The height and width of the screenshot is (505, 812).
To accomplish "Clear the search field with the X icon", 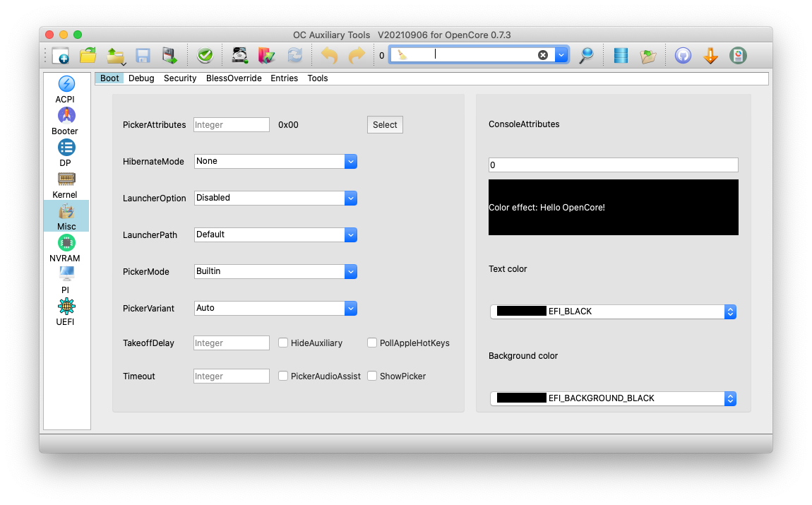I will (x=543, y=55).
